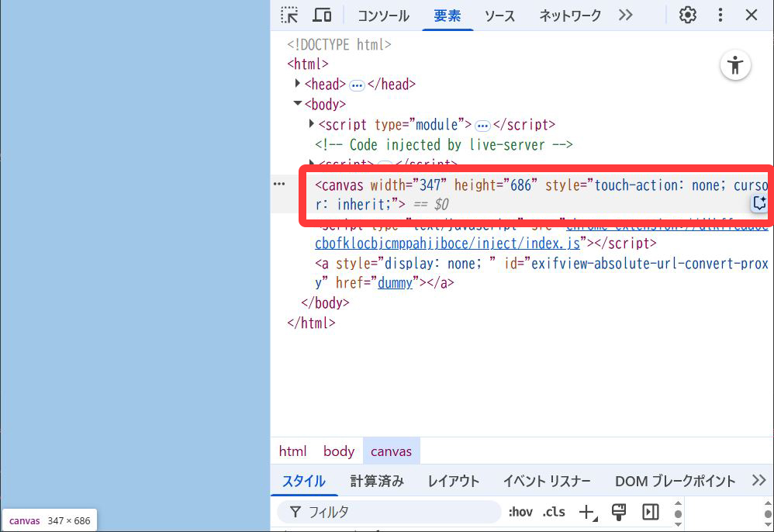Viewport: 774px width, 532px height.
Task: Open the イベント リスナー pane tab
Action: click(547, 481)
